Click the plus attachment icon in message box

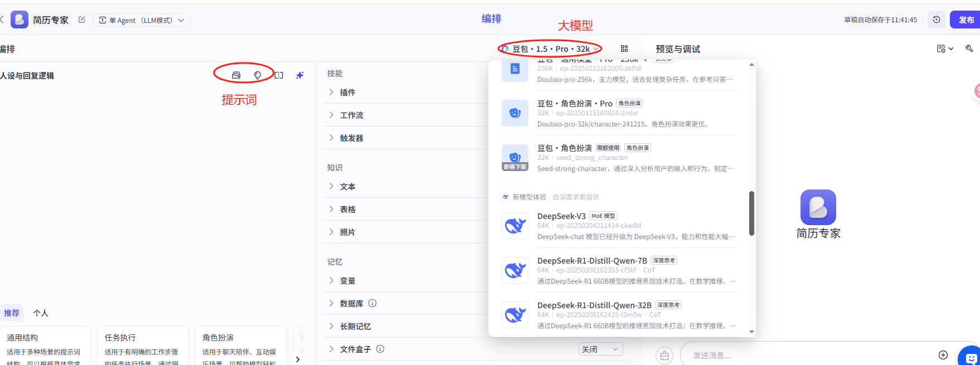click(943, 355)
